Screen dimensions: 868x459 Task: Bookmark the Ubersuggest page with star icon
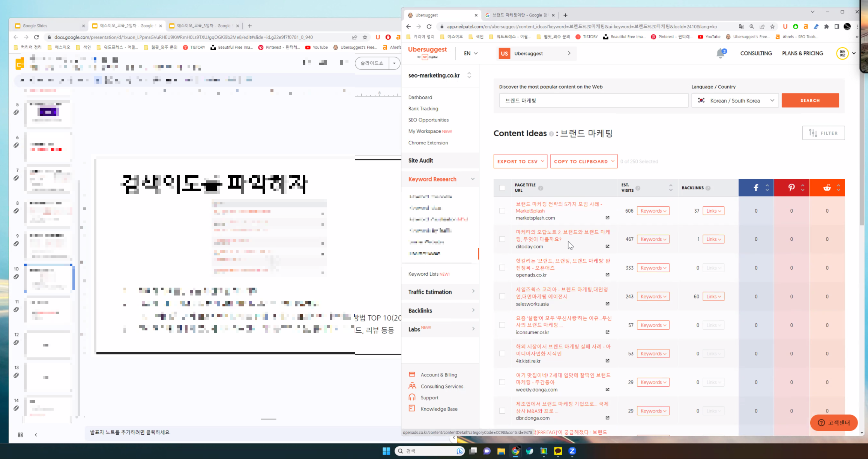point(772,27)
